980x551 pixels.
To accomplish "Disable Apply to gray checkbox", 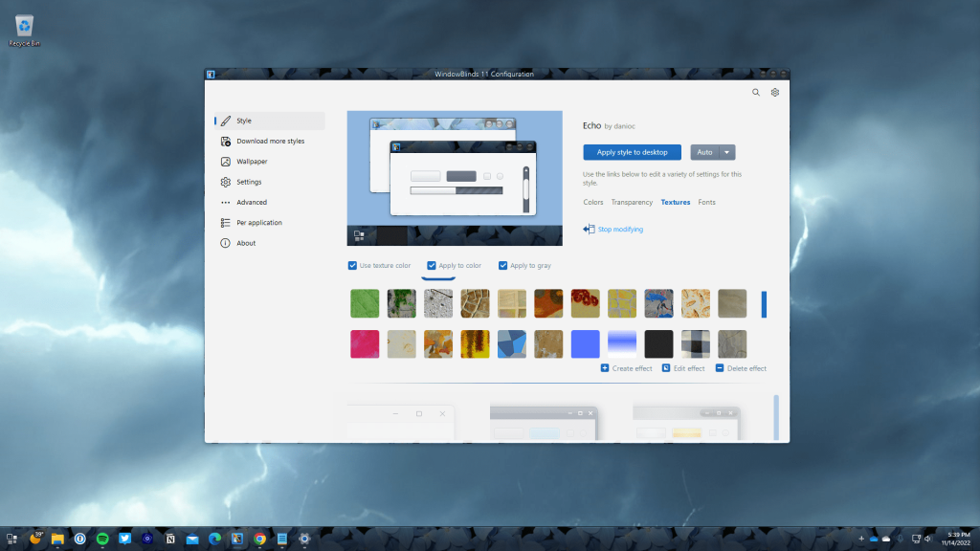I will (503, 266).
